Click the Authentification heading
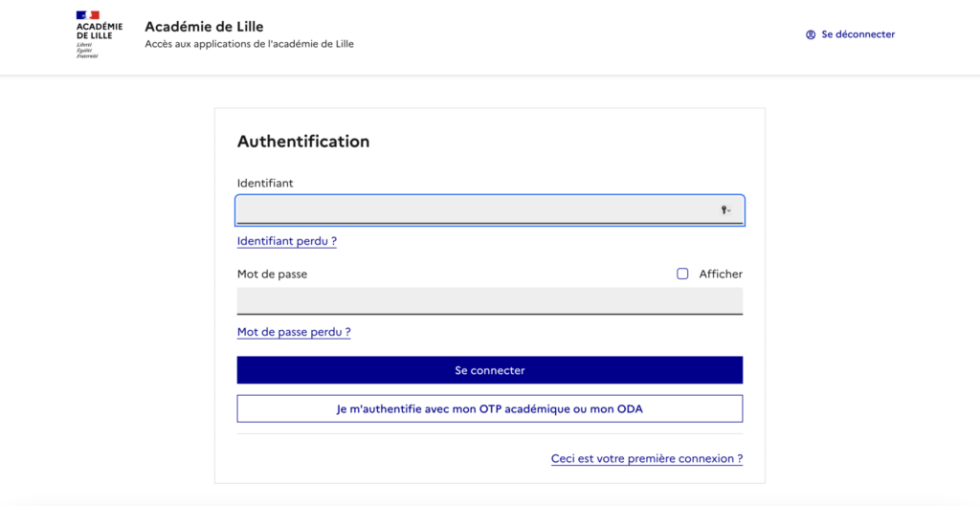Viewport: 980px width, 506px height. point(303,141)
